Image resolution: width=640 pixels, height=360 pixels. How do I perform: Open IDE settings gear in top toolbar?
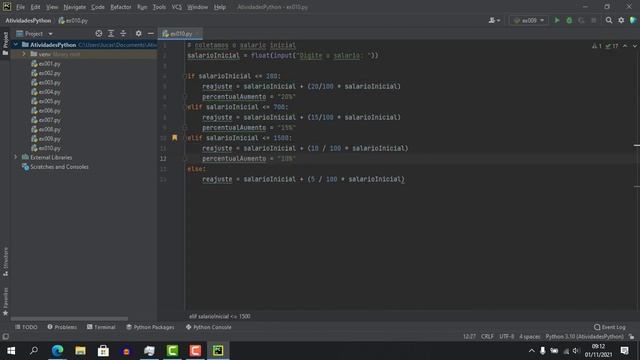pos(621,20)
